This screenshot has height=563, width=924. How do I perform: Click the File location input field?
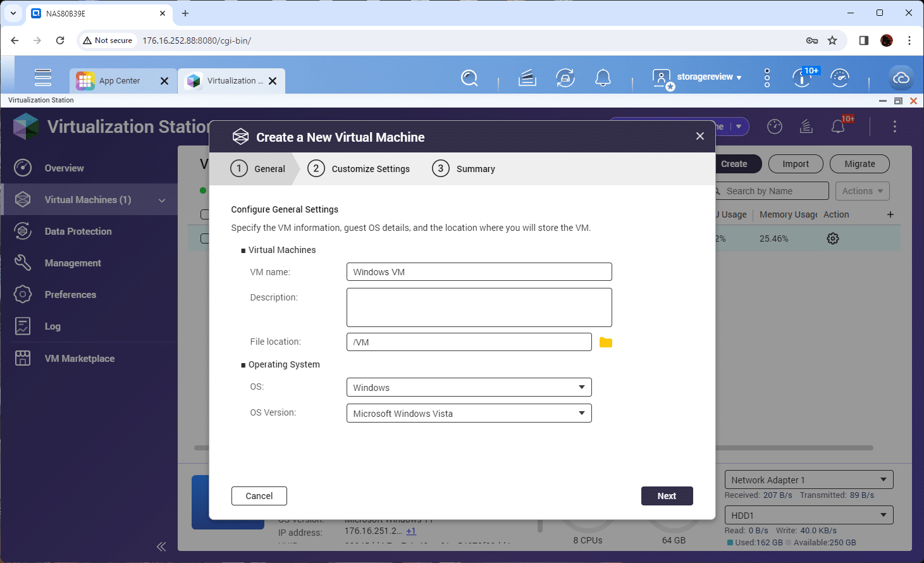469,342
